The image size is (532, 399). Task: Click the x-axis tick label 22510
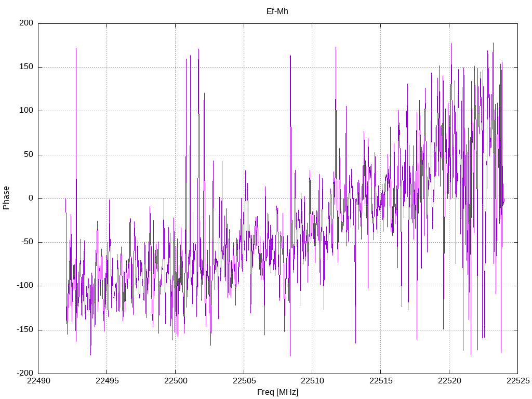pos(313,381)
